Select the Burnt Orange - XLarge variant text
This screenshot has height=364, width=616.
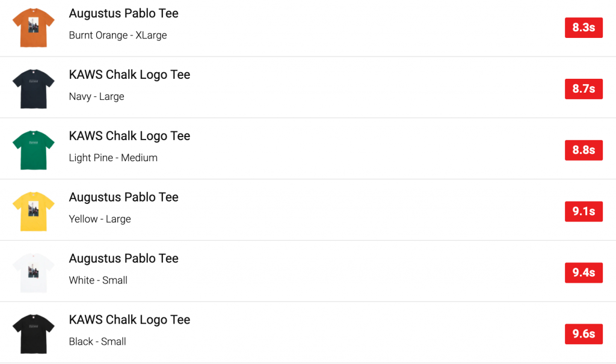[x=118, y=35]
